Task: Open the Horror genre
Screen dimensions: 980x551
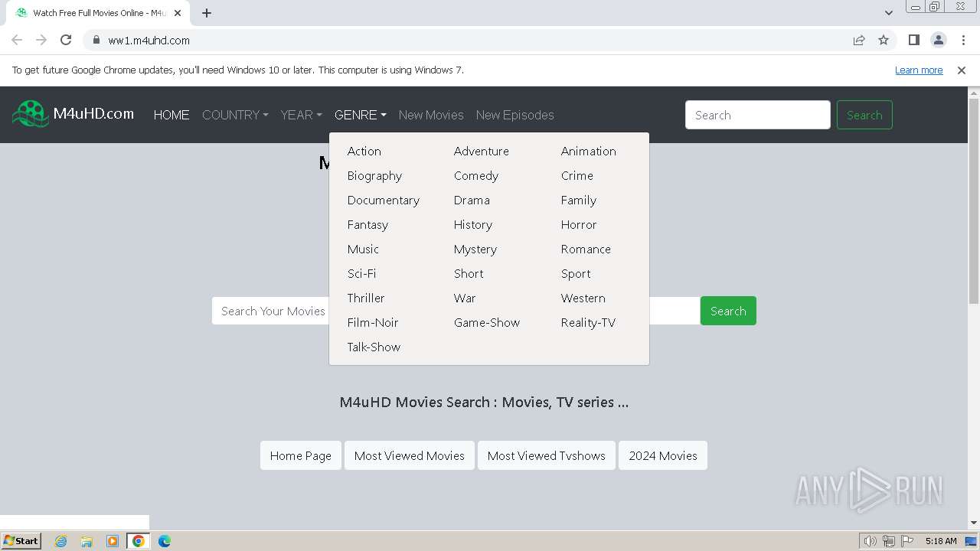Action: pos(579,224)
